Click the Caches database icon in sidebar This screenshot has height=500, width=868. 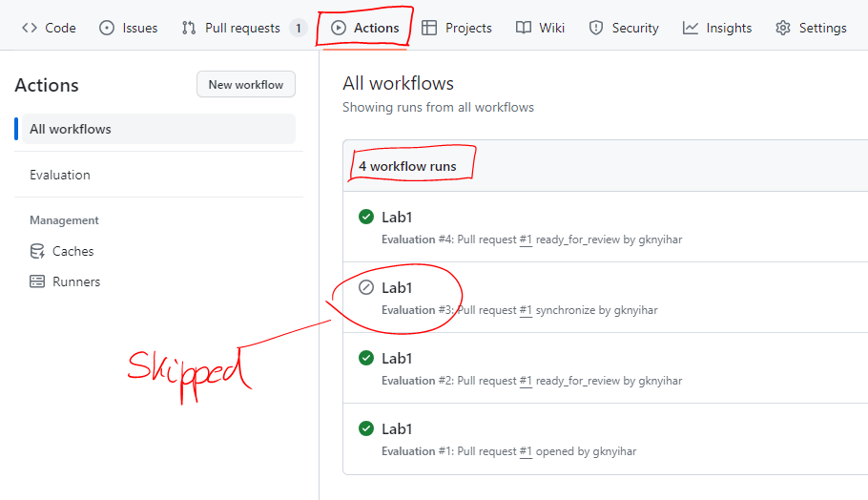click(x=37, y=251)
